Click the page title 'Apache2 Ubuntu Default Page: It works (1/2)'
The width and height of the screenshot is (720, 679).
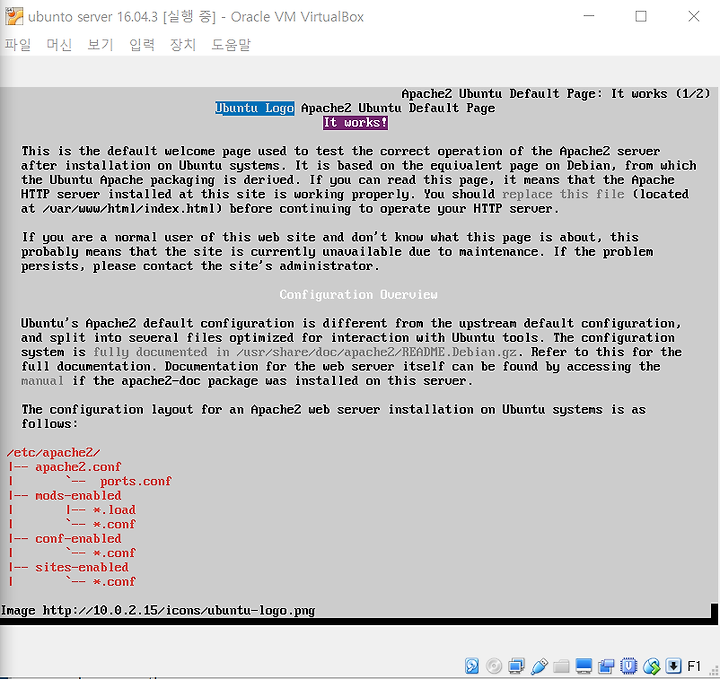[x=556, y=94]
